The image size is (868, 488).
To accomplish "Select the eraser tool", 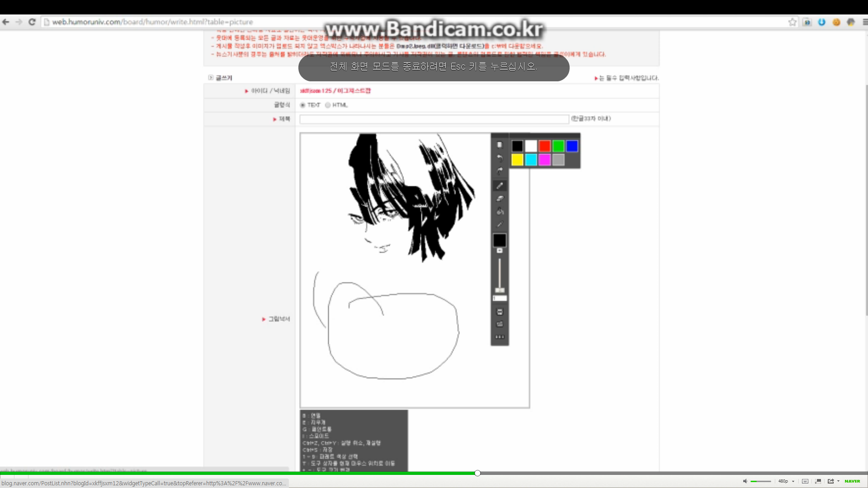I will [x=500, y=198].
